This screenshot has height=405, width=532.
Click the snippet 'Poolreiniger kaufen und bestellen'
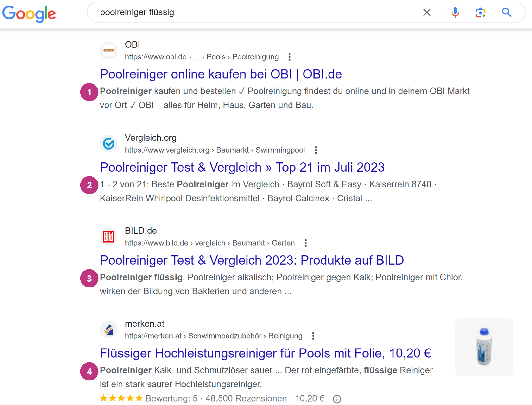[168, 91]
